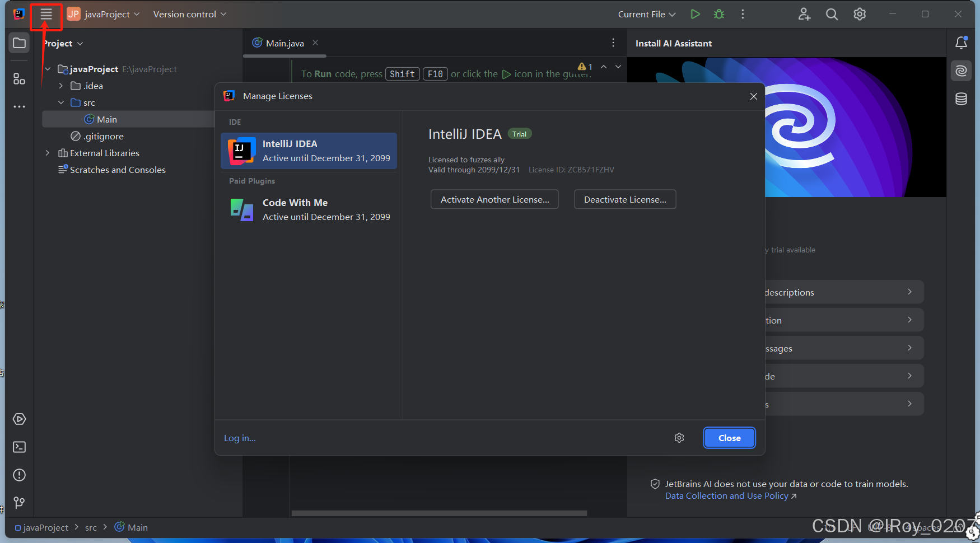Close the Main.java editor tab
The height and width of the screenshot is (543, 980).
tap(315, 43)
